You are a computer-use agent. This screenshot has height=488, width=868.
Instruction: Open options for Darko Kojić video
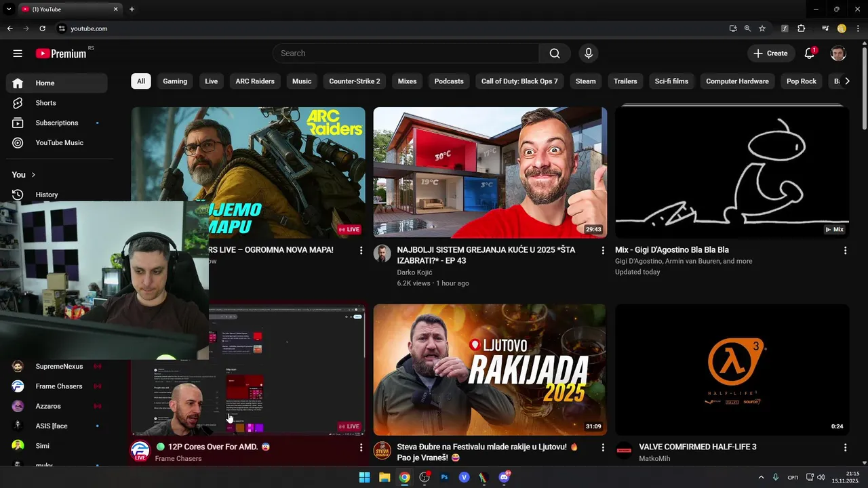click(603, 251)
